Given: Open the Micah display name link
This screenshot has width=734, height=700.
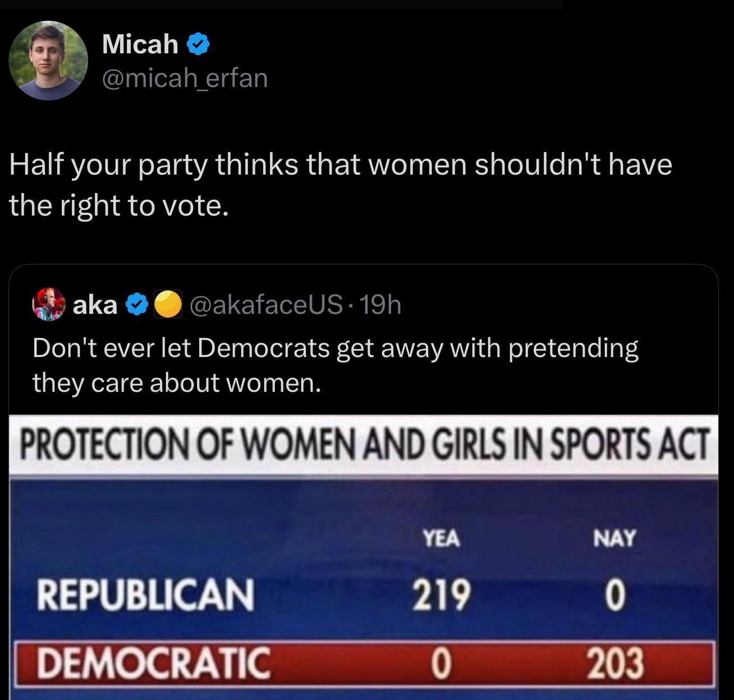Looking at the screenshot, I should [x=140, y=44].
